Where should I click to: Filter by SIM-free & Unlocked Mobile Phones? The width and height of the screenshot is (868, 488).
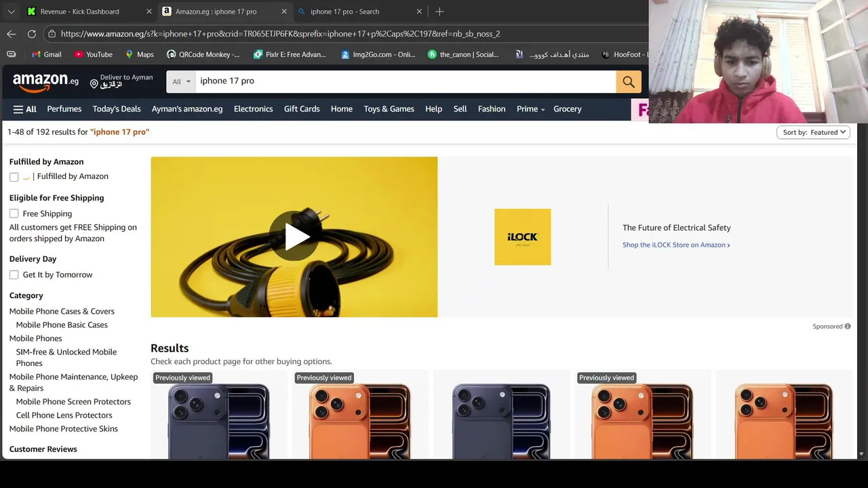[66, 358]
